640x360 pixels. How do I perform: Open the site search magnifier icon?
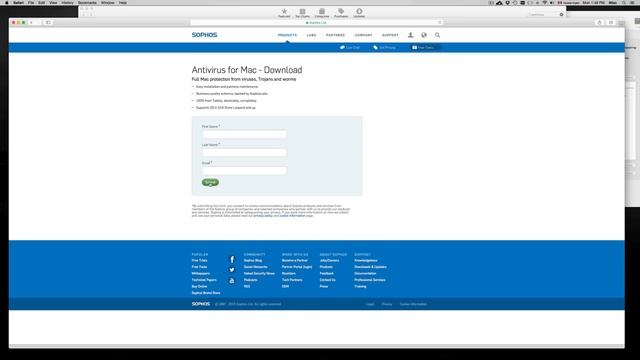click(437, 35)
